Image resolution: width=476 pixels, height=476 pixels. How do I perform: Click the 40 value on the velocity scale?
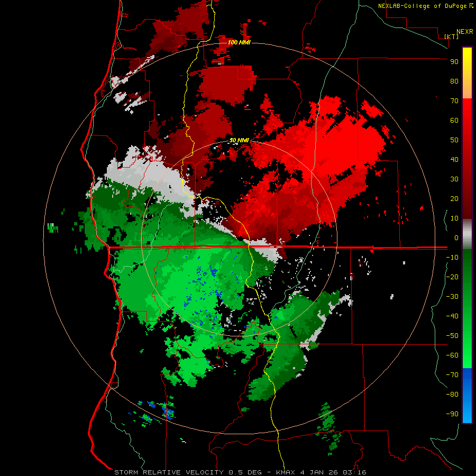(x=454, y=159)
